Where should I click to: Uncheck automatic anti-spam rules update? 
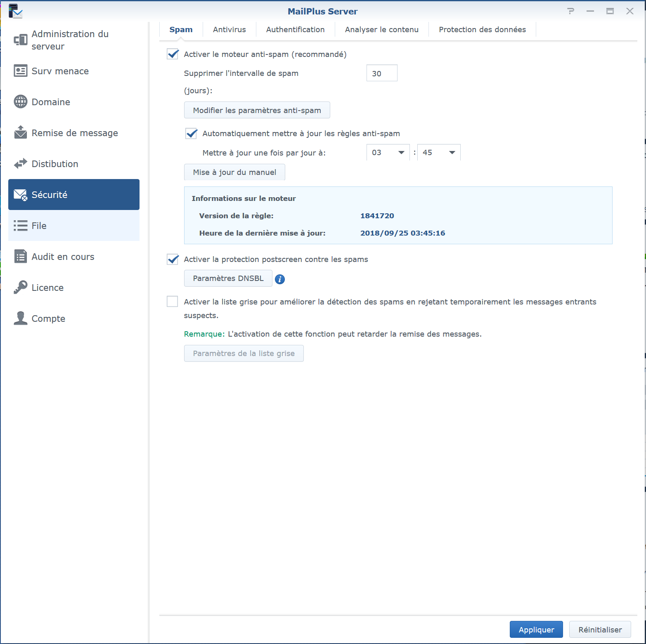[191, 134]
